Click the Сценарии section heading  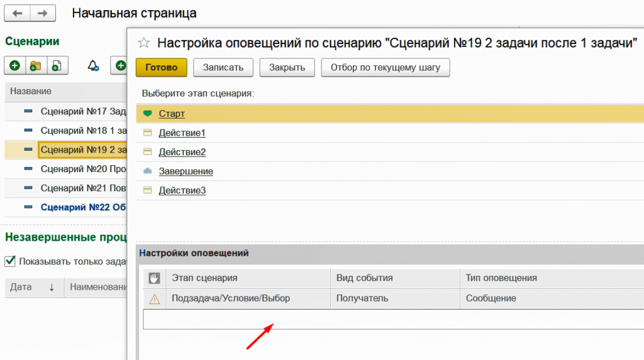point(32,41)
